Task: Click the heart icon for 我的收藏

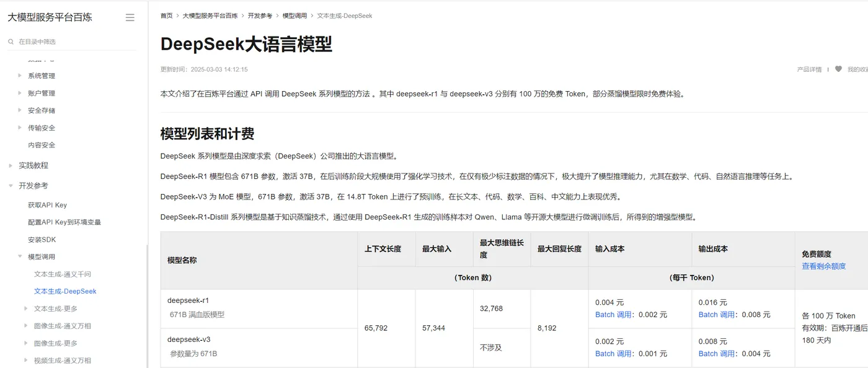Action: [838, 69]
